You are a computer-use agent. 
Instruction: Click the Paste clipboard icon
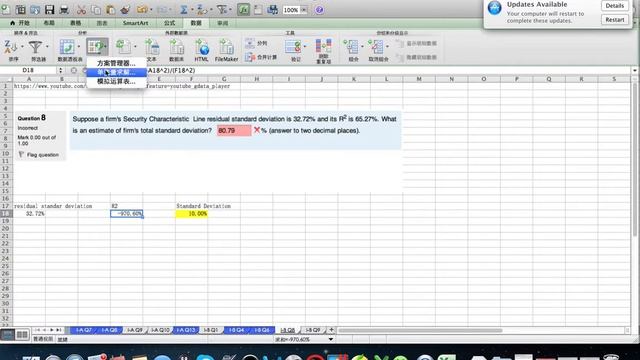pos(110,9)
